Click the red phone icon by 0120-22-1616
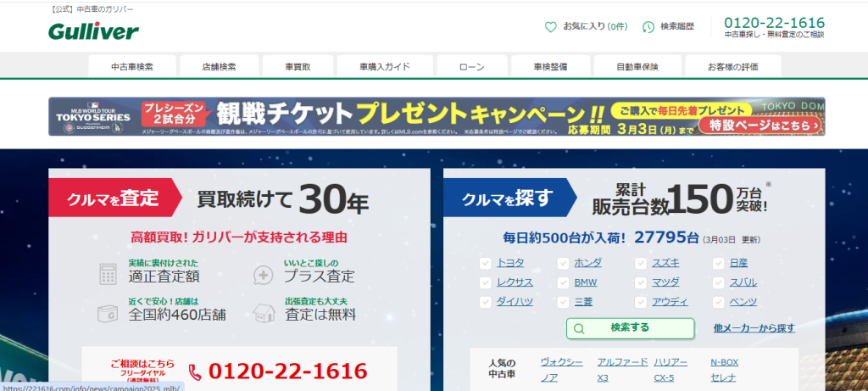This screenshot has height=391, width=868. click(196, 371)
